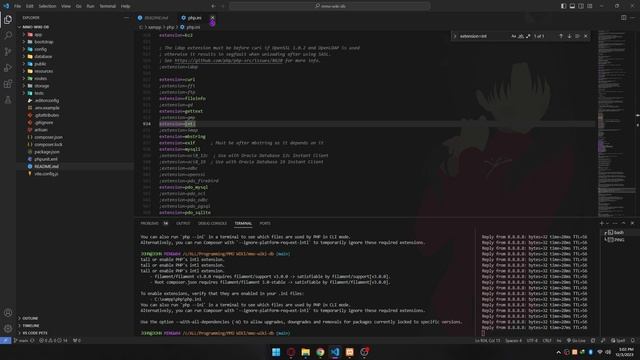Toggle Match Case in find widget
Image resolution: width=640 pixels, height=360 pixels.
[513, 36]
